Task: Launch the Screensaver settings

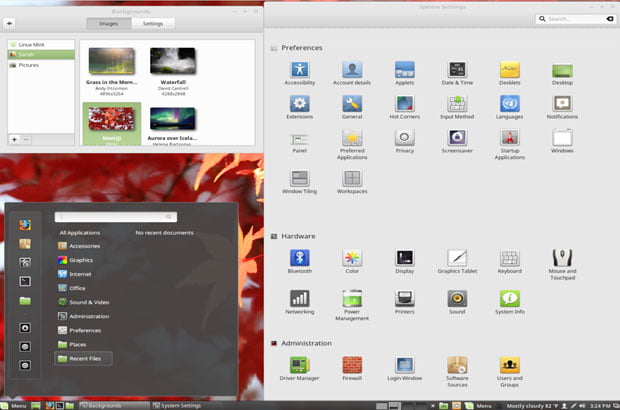Action: 457,138
